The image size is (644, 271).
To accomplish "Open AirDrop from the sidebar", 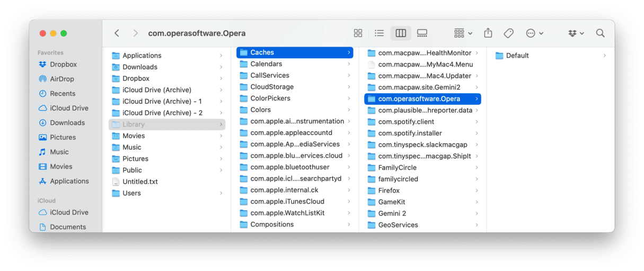I will click(x=61, y=79).
